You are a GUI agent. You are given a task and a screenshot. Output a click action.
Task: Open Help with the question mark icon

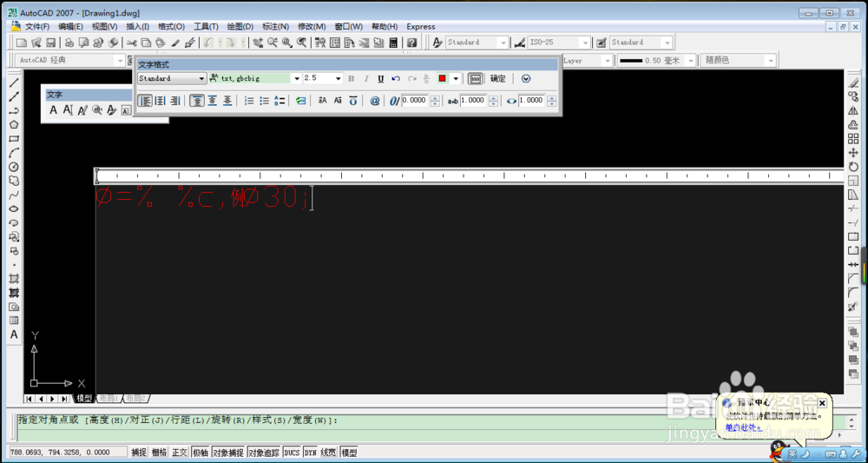coord(411,42)
